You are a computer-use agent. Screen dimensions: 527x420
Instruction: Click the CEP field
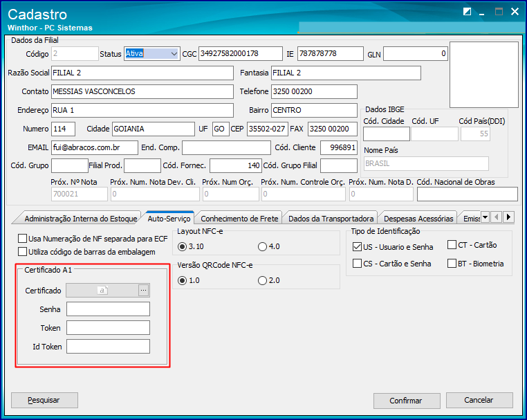[x=268, y=129]
